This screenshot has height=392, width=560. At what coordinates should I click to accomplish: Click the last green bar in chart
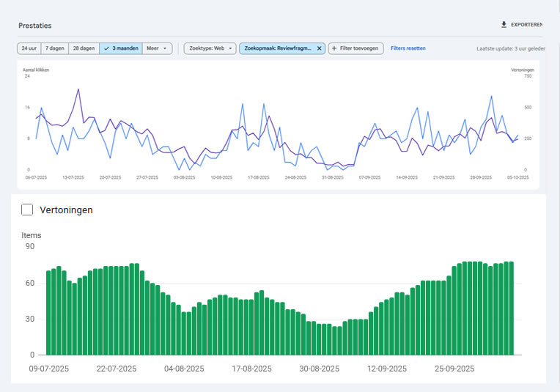pos(512,308)
